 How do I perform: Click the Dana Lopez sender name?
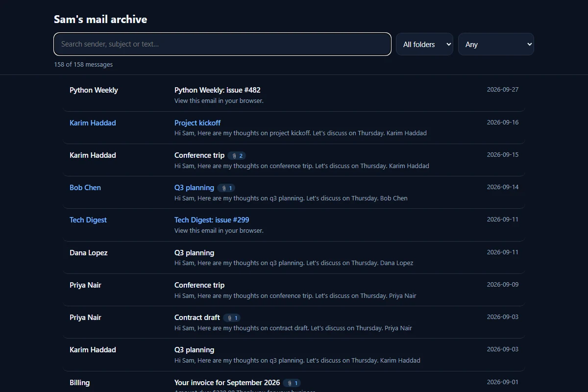pyautogui.click(x=89, y=253)
